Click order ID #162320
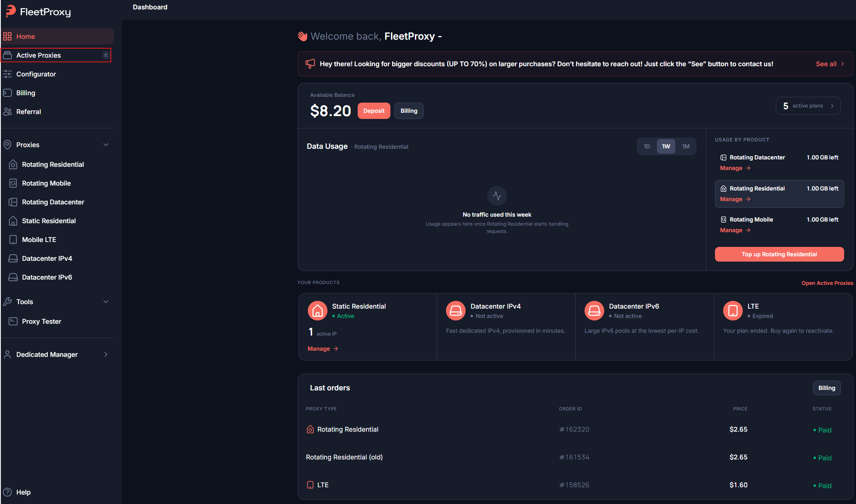 (574, 429)
